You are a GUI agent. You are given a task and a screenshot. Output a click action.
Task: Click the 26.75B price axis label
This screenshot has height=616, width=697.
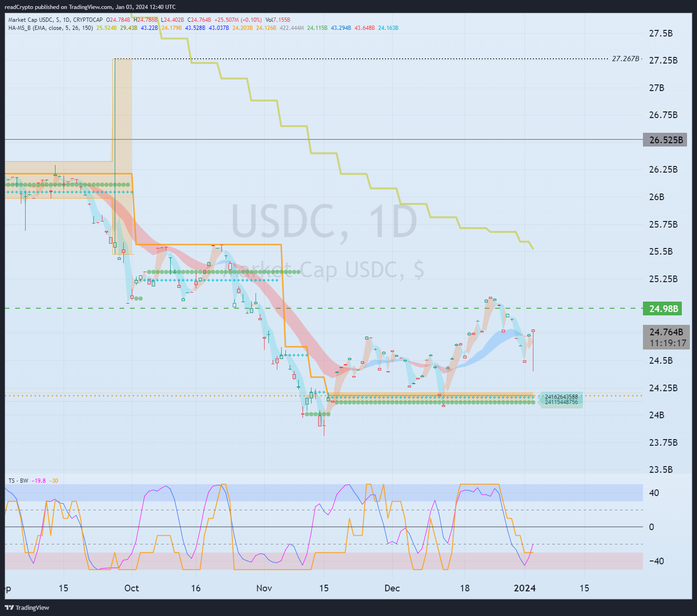pyautogui.click(x=663, y=115)
